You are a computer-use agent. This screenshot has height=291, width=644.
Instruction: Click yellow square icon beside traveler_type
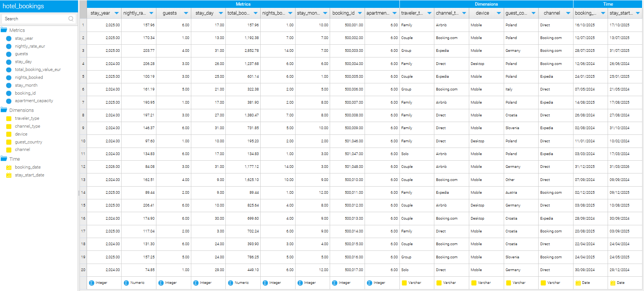click(9, 118)
